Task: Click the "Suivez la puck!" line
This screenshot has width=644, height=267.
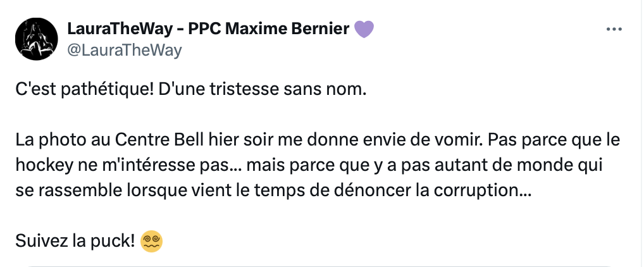Action: click(x=75, y=241)
